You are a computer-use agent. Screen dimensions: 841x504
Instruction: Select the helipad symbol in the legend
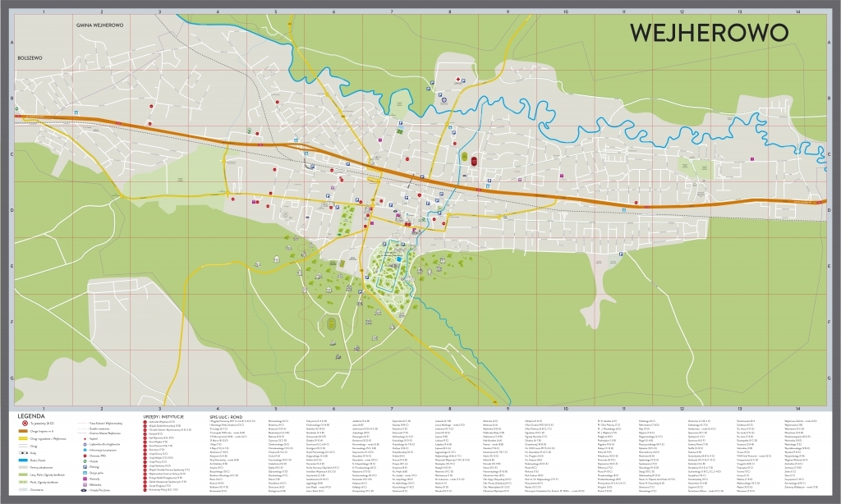(85, 444)
